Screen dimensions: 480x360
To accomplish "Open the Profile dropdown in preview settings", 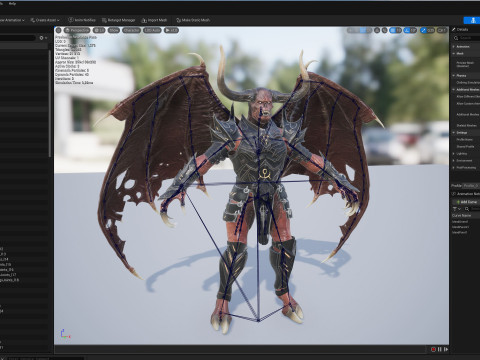I will click(471, 186).
